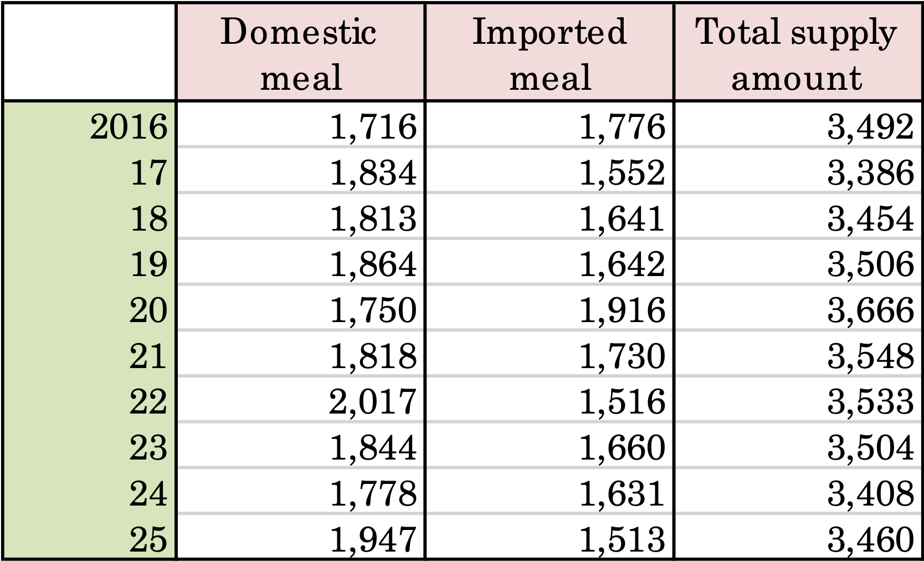Image resolution: width=924 pixels, height=561 pixels.
Task: Click total supply value 3,548
Action: tap(870, 356)
